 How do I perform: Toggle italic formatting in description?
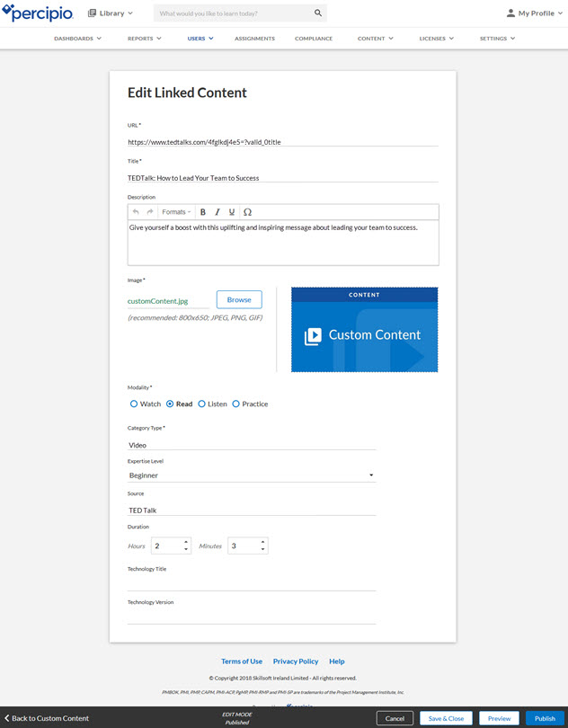217,212
